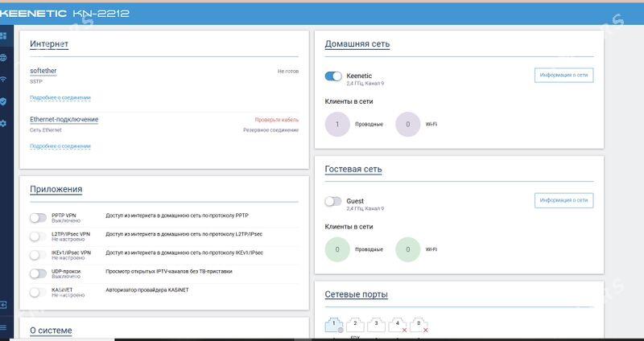Open the Internet globe icon in sidebar
The width and height of the screenshot is (644, 341).
4,58
